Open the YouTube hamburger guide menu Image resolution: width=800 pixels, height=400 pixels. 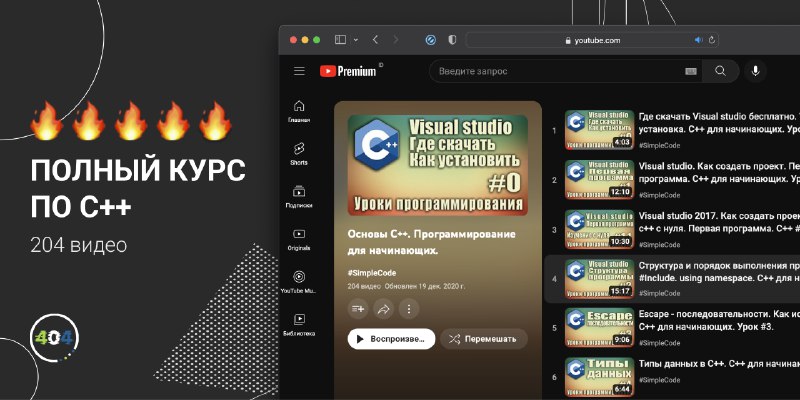click(x=299, y=71)
